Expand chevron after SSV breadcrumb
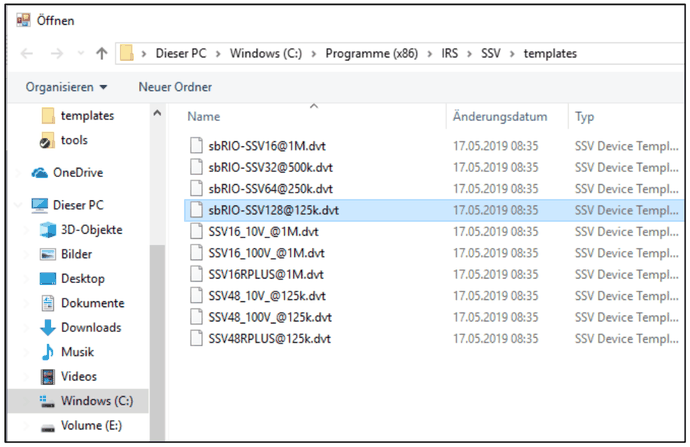Screen dimensions: 690x447 point(512,54)
